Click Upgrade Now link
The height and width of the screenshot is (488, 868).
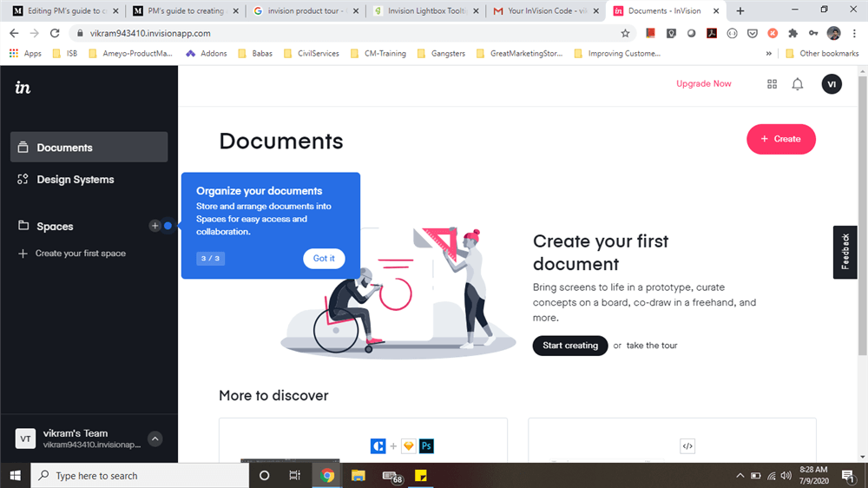(704, 83)
